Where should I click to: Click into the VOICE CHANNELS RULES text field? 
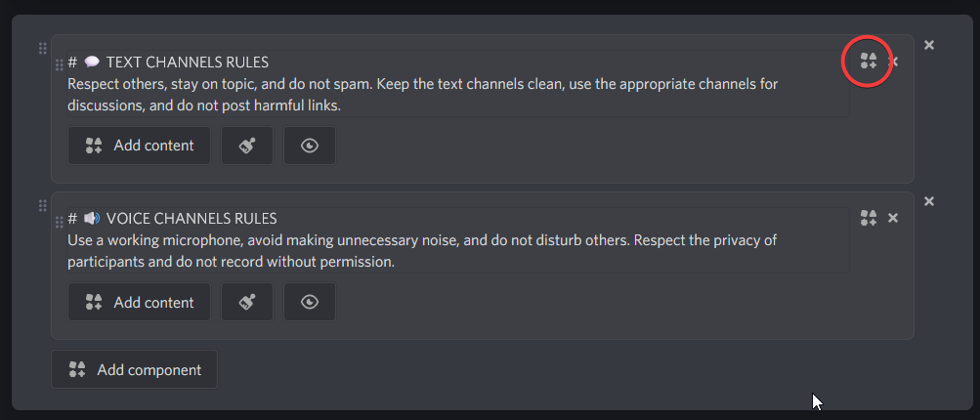(x=458, y=240)
